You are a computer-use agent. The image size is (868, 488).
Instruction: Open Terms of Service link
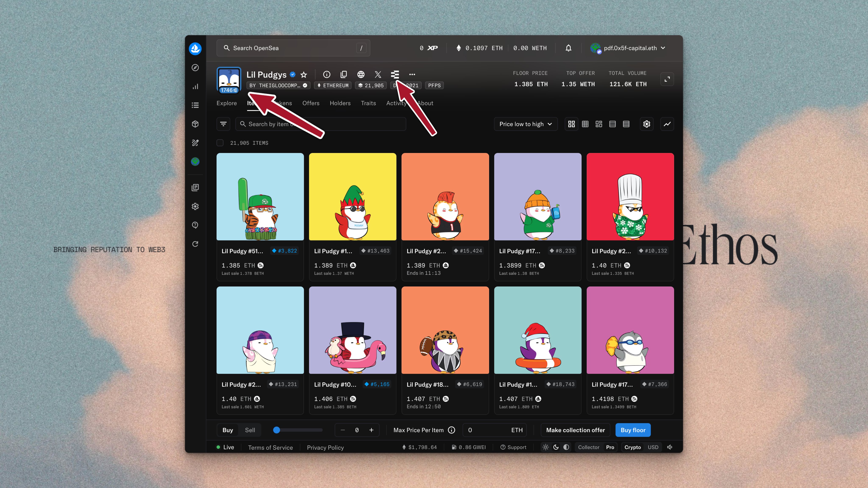click(x=271, y=448)
